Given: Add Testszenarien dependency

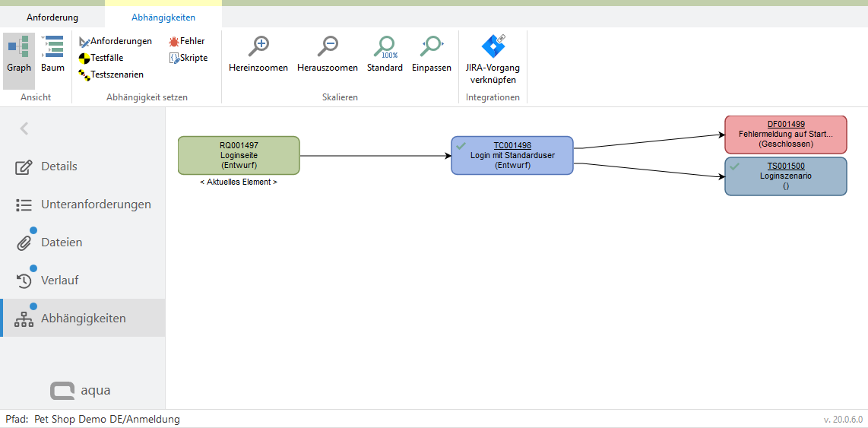Looking at the screenshot, I should [111, 75].
